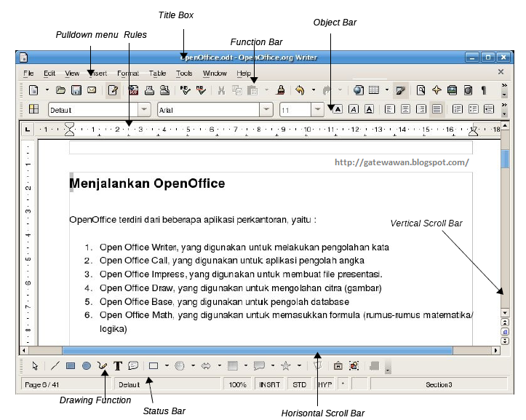526x420 pixels.
Task: Undo the last action arrow icon
Action: pos(300,90)
